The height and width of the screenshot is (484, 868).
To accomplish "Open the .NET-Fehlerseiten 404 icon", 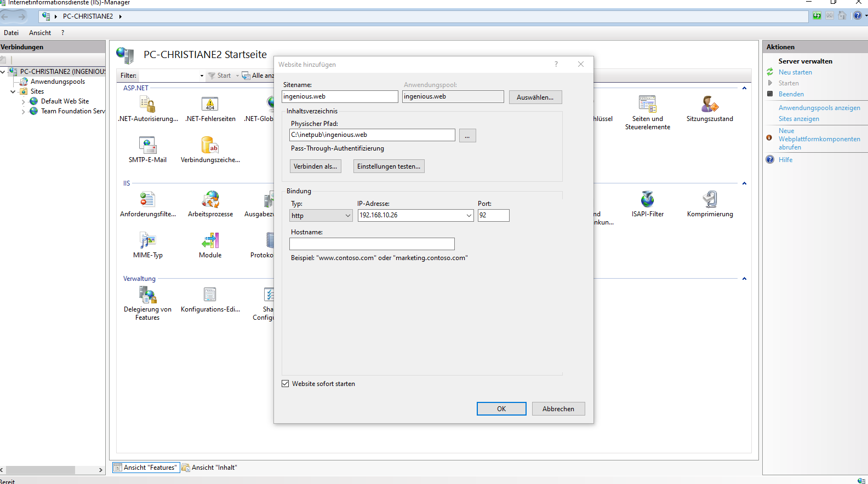I will click(x=210, y=104).
